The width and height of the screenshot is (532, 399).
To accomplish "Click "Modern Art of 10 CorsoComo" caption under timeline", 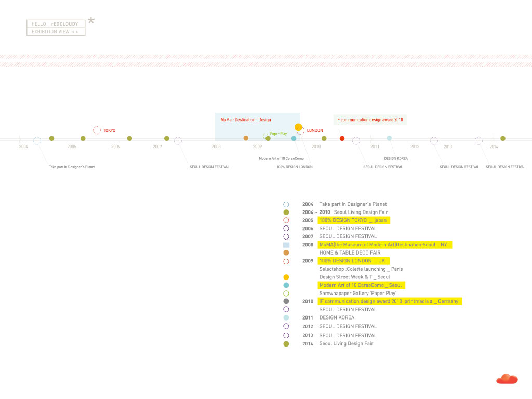I will click(281, 159).
